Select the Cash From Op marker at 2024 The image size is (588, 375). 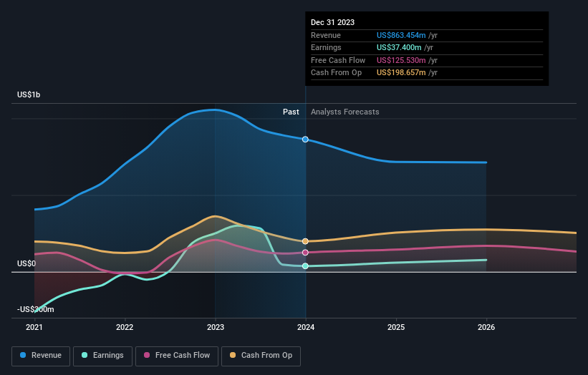pyautogui.click(x=305, y=241)
